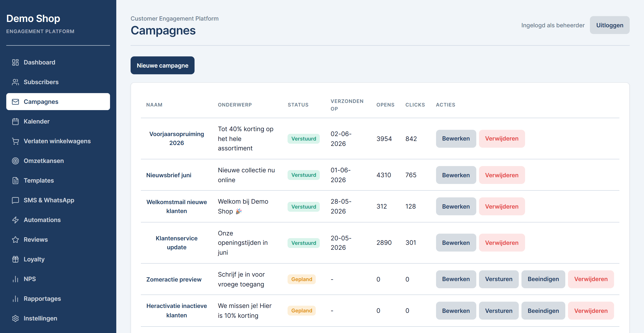The width and height of the screenshot is (644, 333).
Task: Click Verwijderen for Nieuwsbrief juni
Action: (502, 175)
